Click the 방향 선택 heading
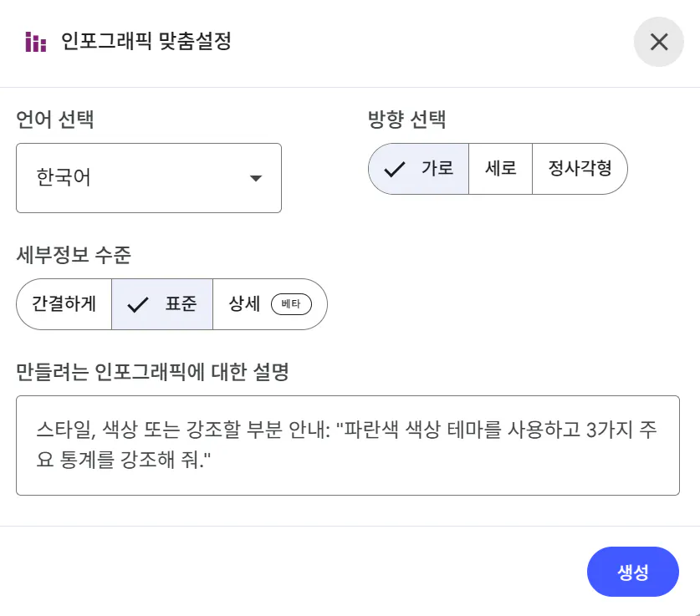Image resolution: width=700 pixels, height=616 pixels. (x=406, y=120)
